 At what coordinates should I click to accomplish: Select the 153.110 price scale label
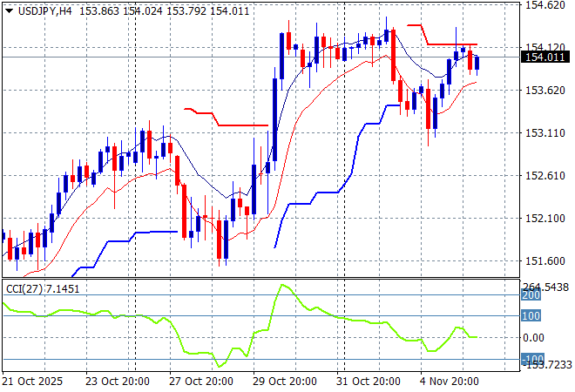tap(545, 132)
